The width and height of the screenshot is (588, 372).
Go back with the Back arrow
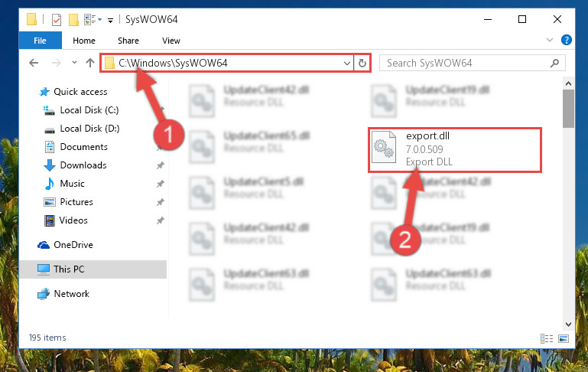tap(34, 63)
